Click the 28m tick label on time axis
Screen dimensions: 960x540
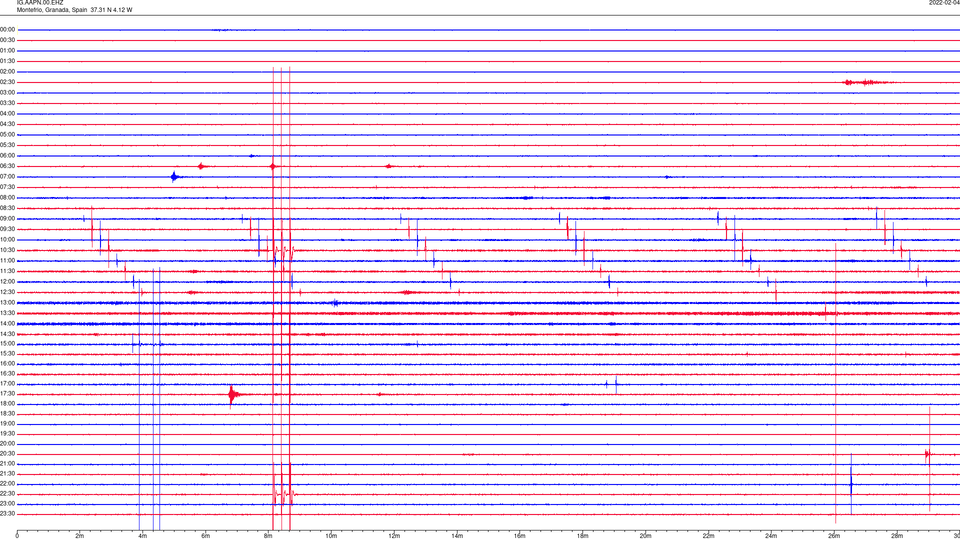(897, 536)
